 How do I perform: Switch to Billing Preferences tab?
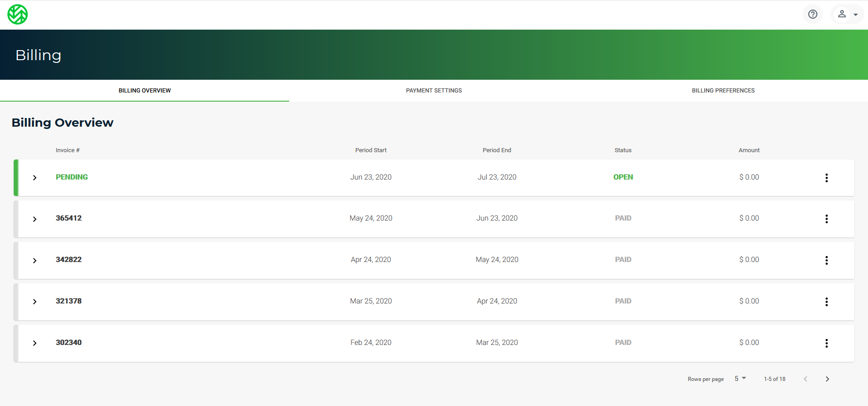(723, 91)
